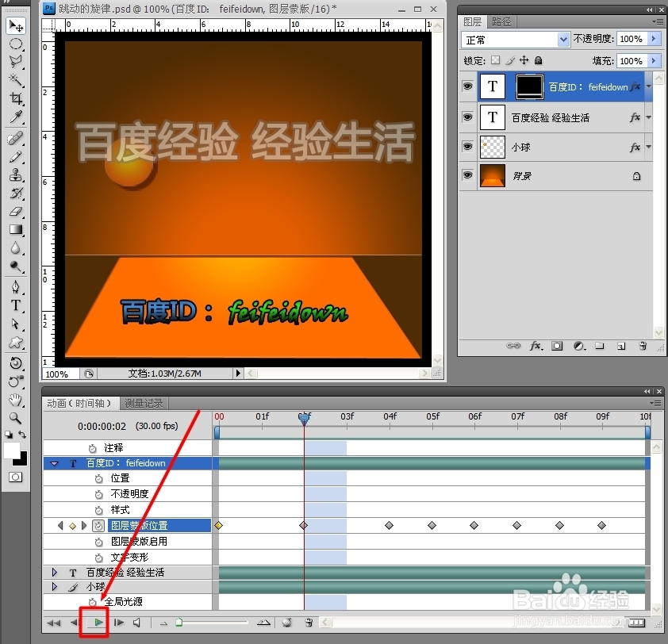Add a layer style via fx button

(536, 346)
